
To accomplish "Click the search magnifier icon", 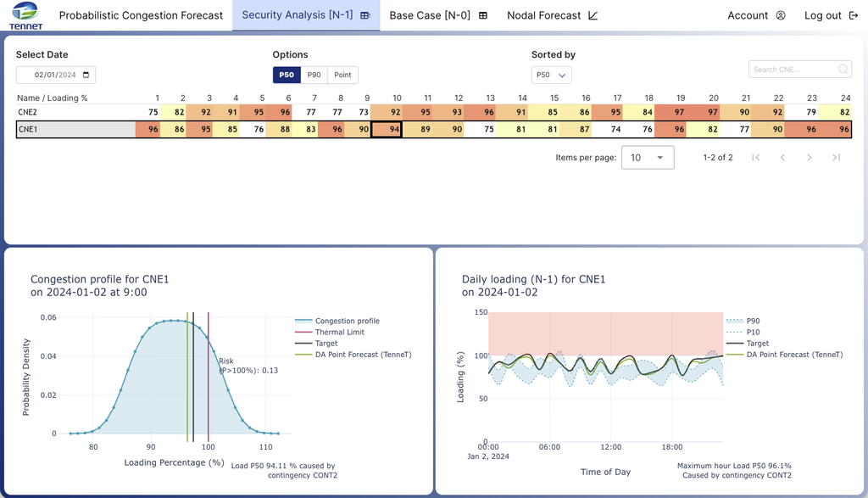I will coord(843,70).
